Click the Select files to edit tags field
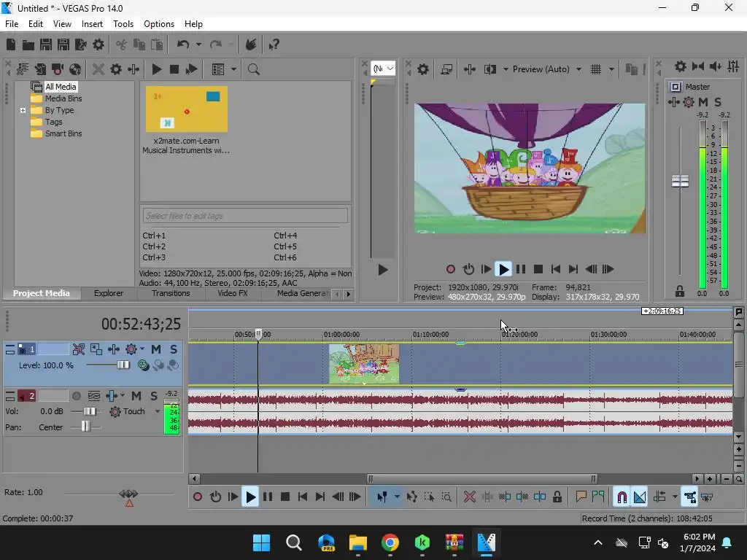 point(245,216)
